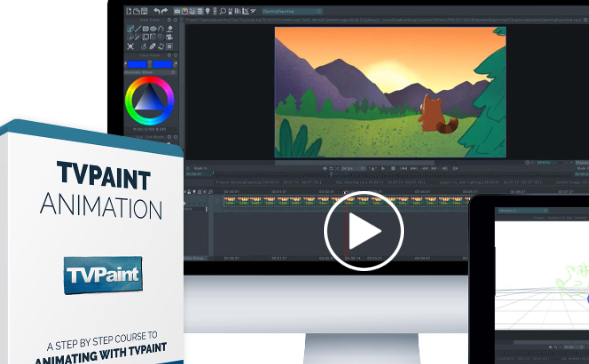This screenshot has height=364, width=589.
Task: Click the left blue color swatch
Action: tap(137, 64)
